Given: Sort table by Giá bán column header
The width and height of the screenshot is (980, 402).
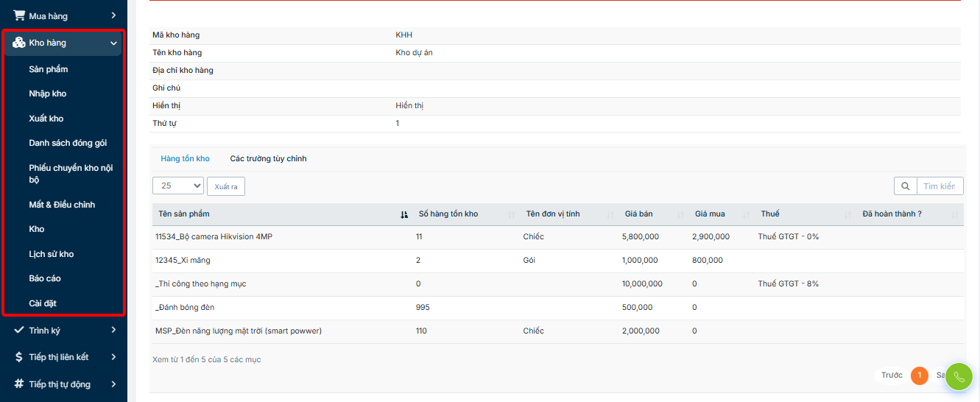Looking at the screenshot, I should 638,214.
